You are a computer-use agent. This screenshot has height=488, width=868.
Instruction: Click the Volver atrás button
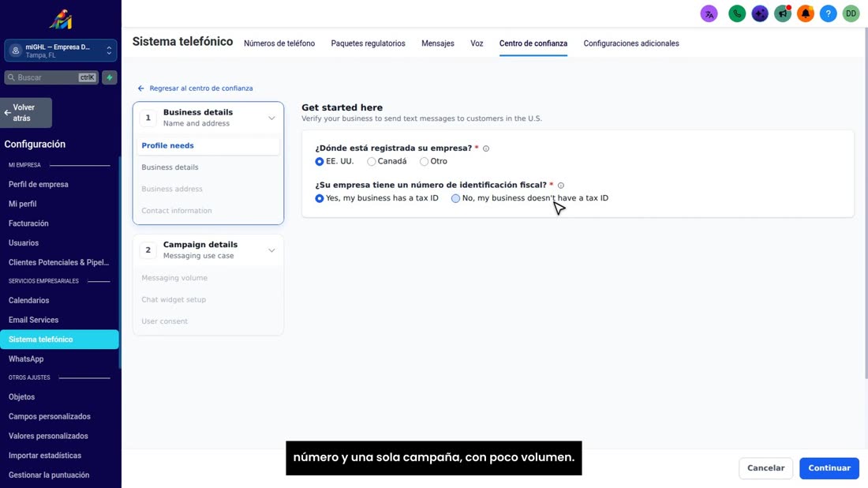click(26, 113)
